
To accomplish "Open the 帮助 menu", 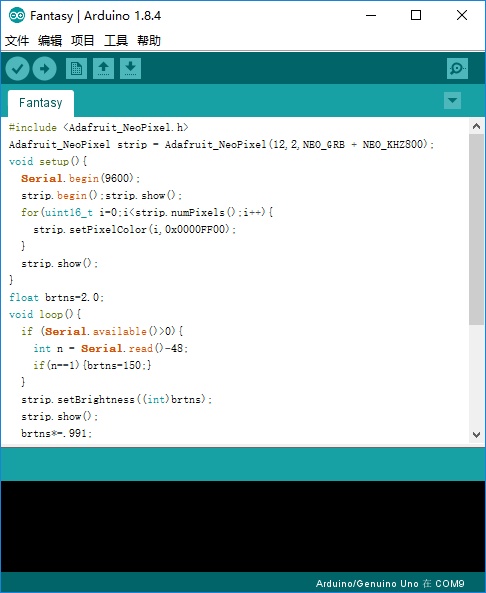I will tap(149, 40).
